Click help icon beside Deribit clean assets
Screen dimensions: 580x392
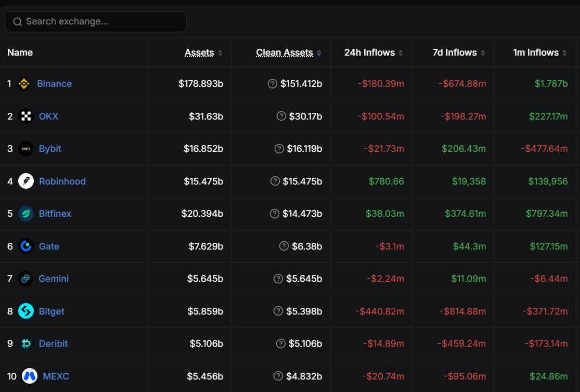281,344
